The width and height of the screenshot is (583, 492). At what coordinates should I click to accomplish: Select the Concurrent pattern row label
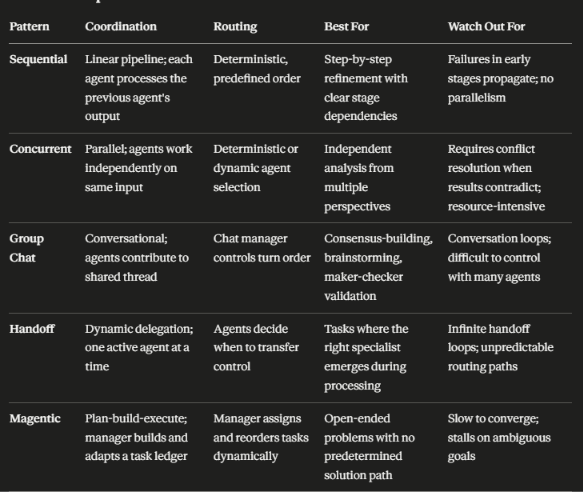coord(40,149)
